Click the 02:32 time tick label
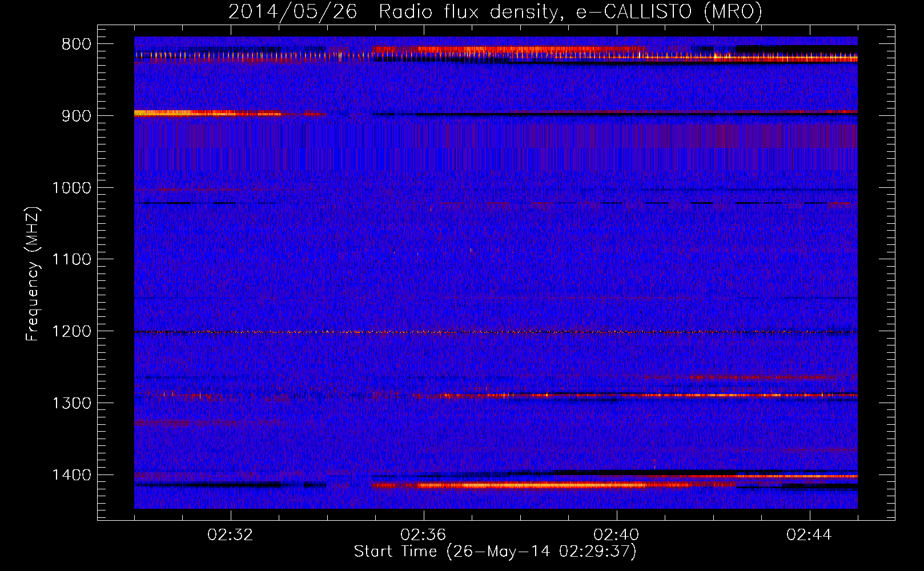The width and height of the screenshot is (924, 571). click(231, 535)
